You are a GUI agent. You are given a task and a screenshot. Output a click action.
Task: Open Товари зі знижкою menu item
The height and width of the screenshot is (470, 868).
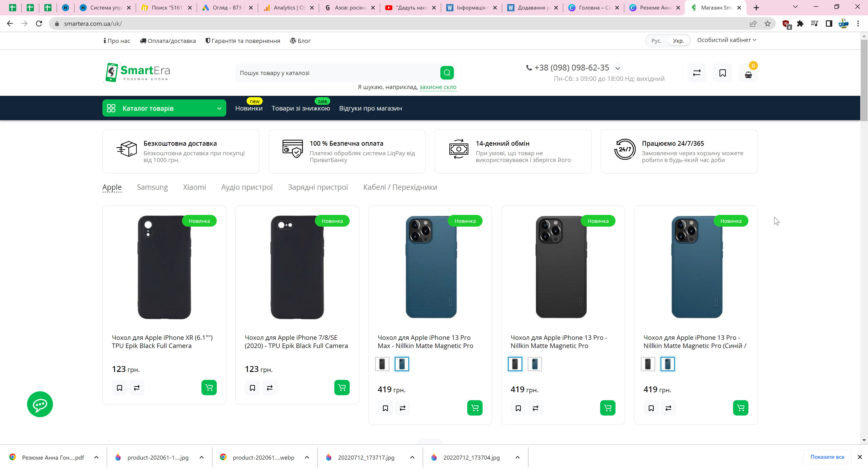(301, 108)
